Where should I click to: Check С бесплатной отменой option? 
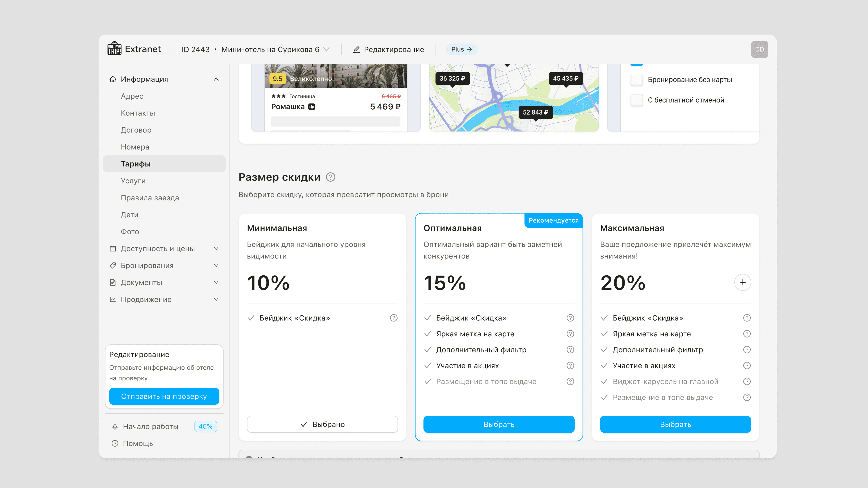[x=637, y=100]
